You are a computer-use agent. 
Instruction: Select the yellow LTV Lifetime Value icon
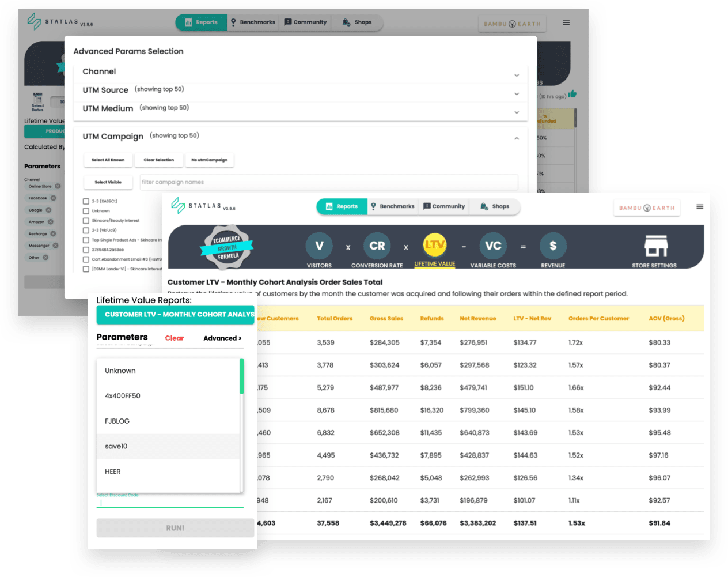(434, 246)
